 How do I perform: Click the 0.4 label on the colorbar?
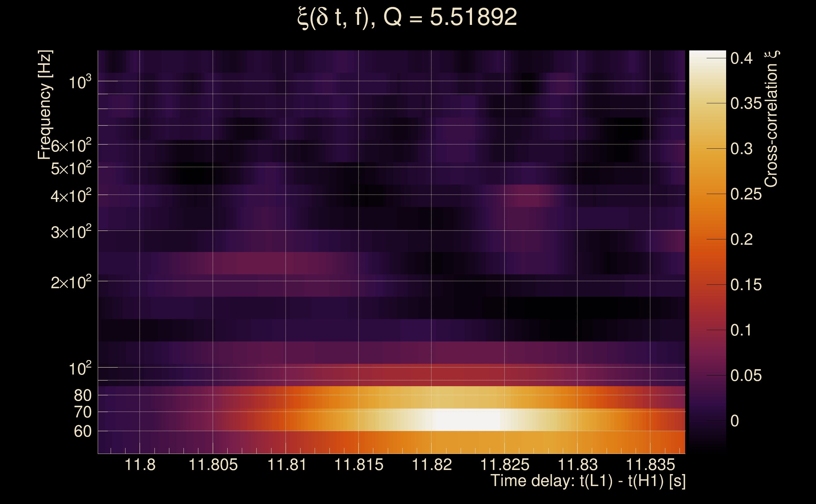pos(741,59)
